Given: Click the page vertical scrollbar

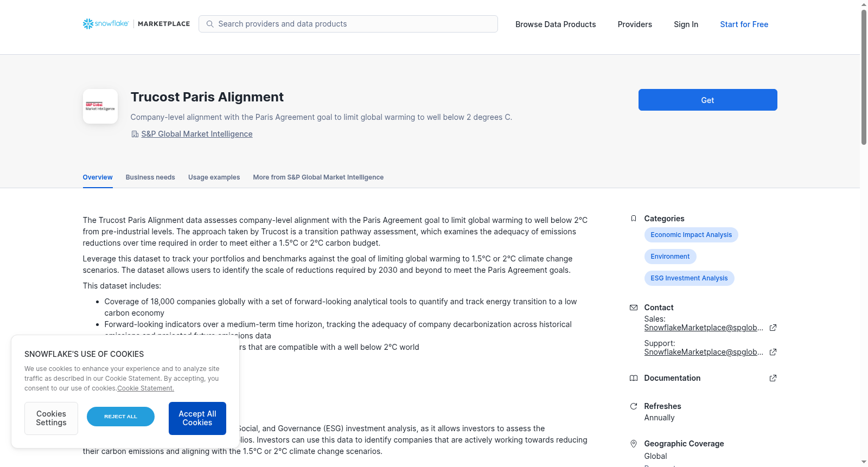Looking at the screenshot, I should pos(864,78).
